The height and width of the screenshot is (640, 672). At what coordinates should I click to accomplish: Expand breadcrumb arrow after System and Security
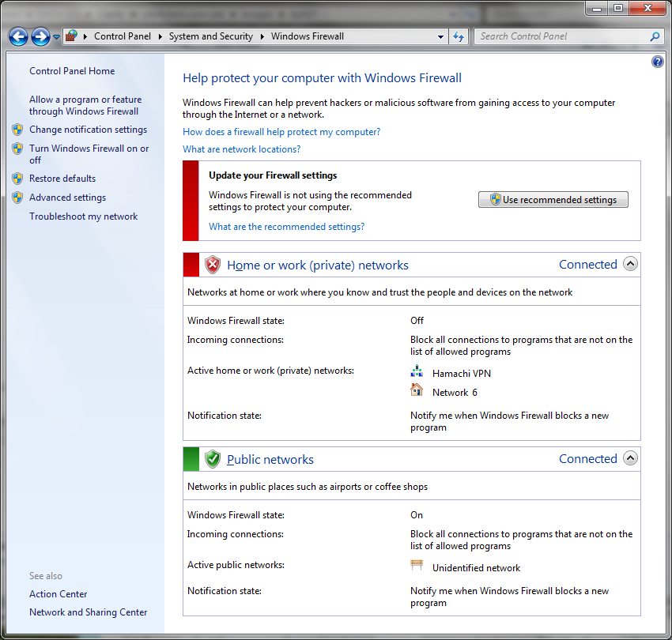pyautogui.click(x=262, y=37)
